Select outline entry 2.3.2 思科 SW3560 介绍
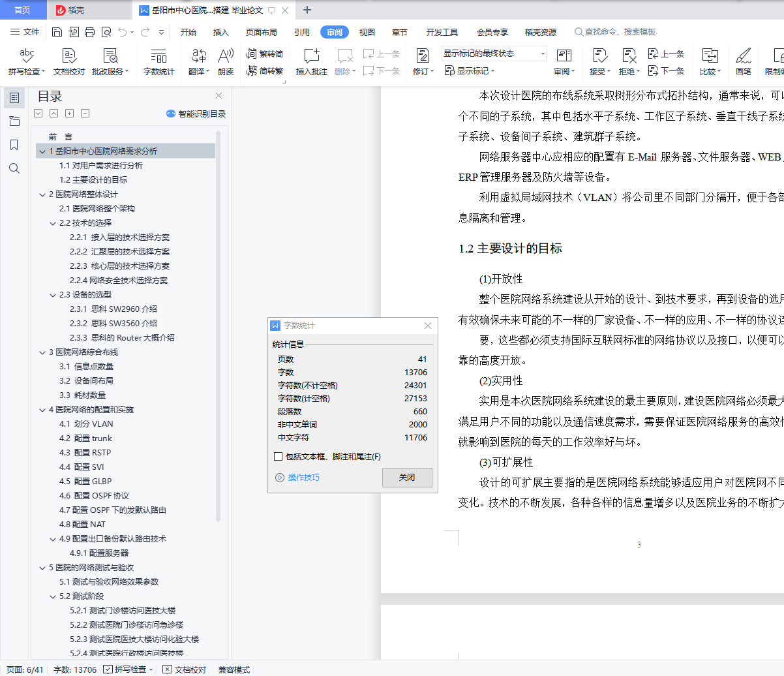 113,324
